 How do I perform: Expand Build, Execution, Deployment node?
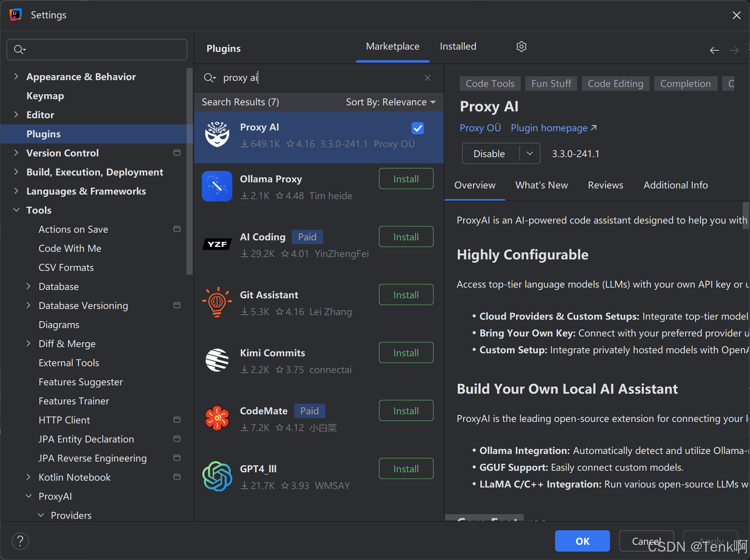tap(16, 172)
